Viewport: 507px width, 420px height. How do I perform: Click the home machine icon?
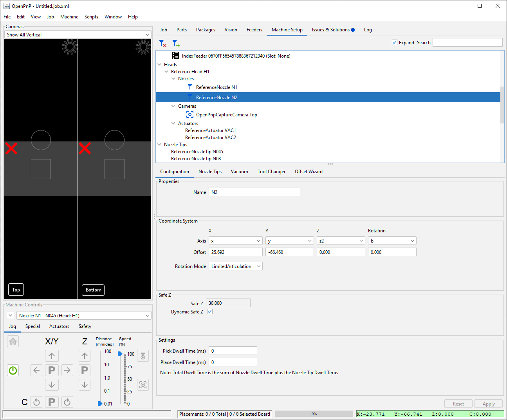point(13,341)
